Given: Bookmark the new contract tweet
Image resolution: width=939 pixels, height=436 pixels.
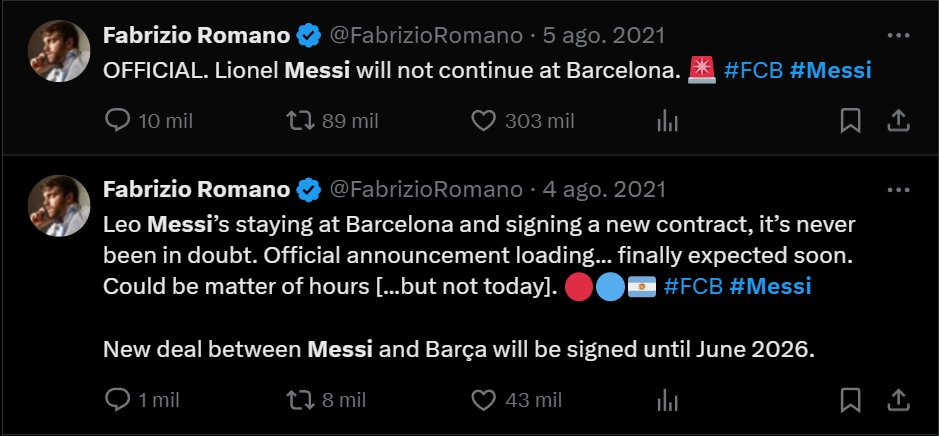Looking at the screenshot, I should tap(850, 399).
